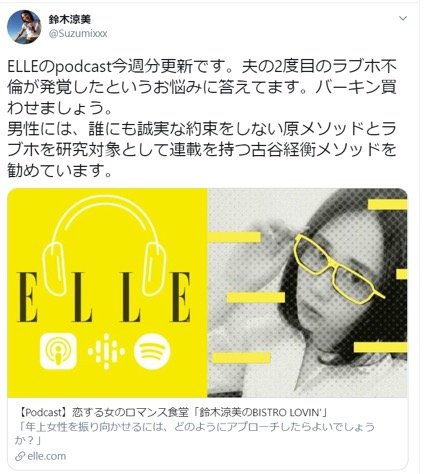Click the 鈴木涼美 profile avatar photo
Screen dimensions: 425x474
click(24, 27)
